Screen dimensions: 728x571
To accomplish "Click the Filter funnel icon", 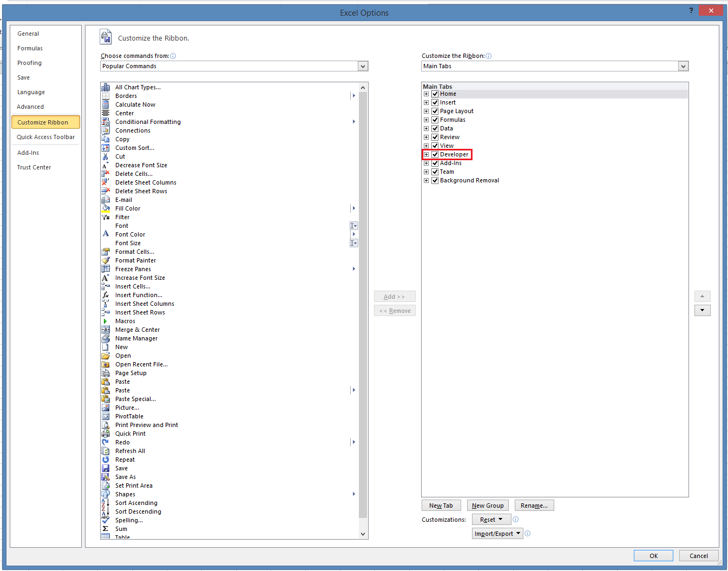I will point(106,217).
